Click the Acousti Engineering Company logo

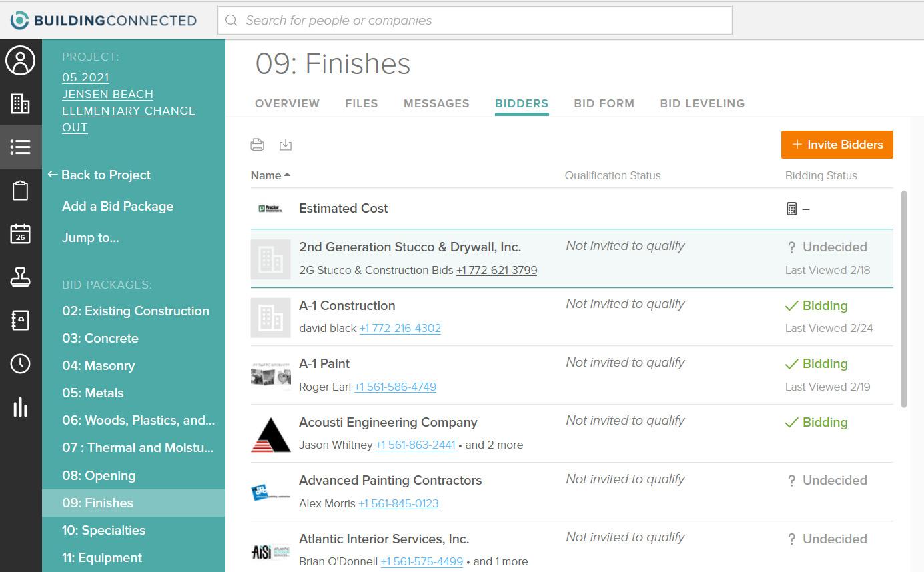click(270, 434)
